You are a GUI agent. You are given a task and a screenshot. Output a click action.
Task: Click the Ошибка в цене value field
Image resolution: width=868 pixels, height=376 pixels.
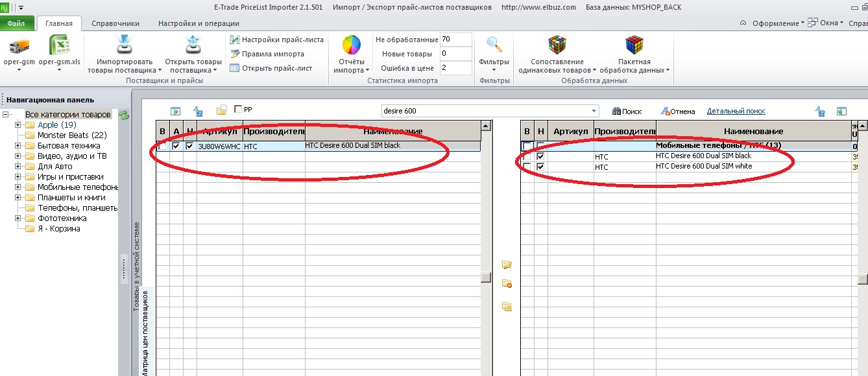click(x=455, y=68)
